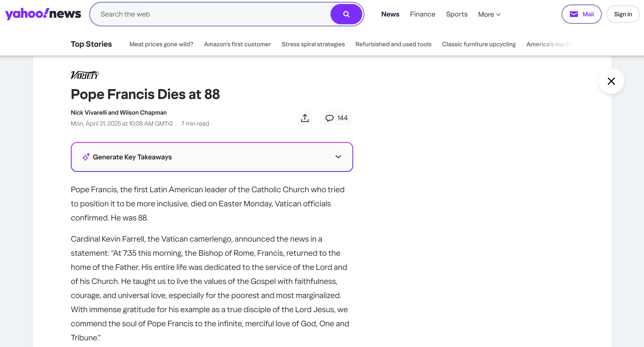644x347 pixels.
Task: Click the sparkle Key Takeaways icon
Action: [x=86, y=157]
